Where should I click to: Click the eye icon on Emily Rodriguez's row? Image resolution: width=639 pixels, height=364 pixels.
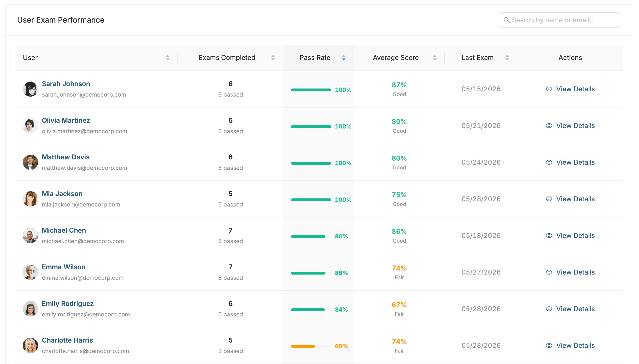(x=549, y=309)
